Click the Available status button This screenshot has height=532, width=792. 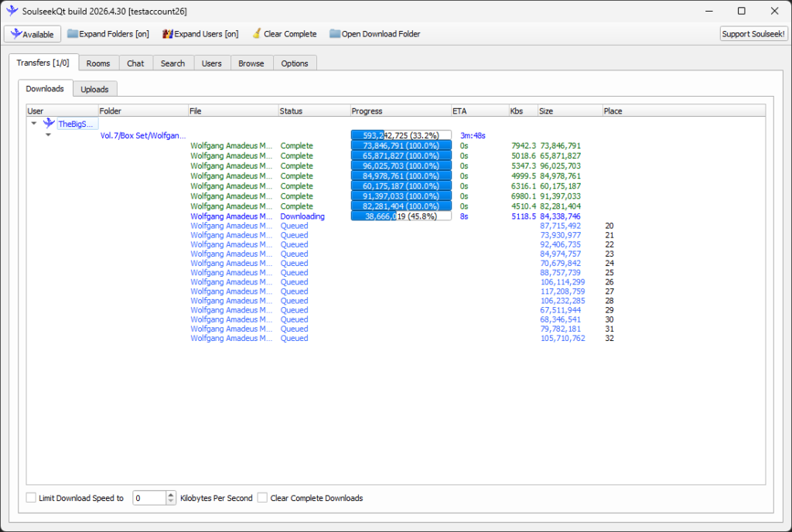tap(32, 34)
